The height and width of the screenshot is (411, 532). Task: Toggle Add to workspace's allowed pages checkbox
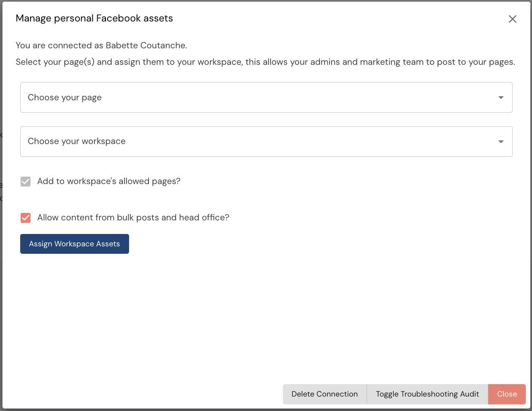26,182
